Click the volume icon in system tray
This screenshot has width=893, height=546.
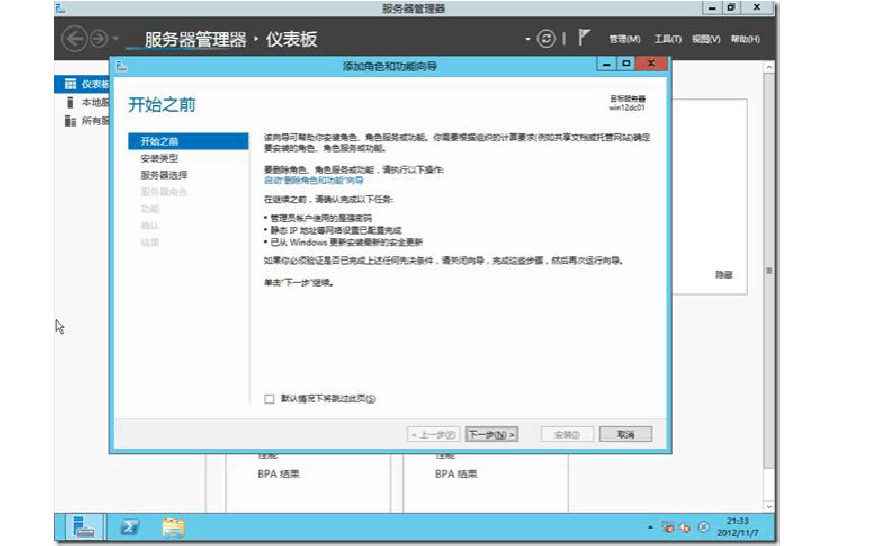coord(685,527)
